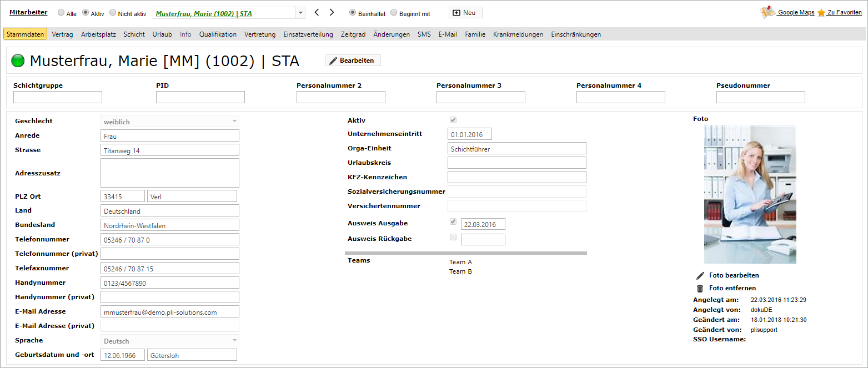Open the E-Mail tab

click(x=448, y=34)
